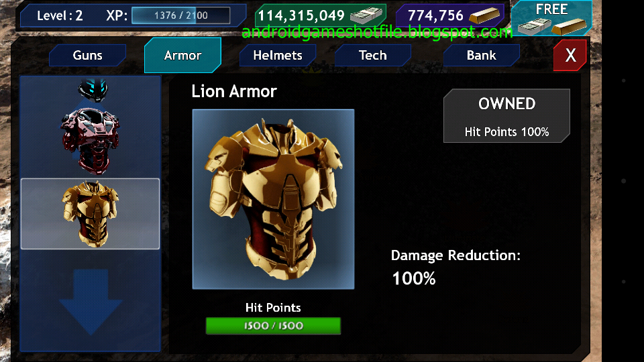Close the shop with red X
The width and height of the screenshot is (644, 362).
pos(570,56)
